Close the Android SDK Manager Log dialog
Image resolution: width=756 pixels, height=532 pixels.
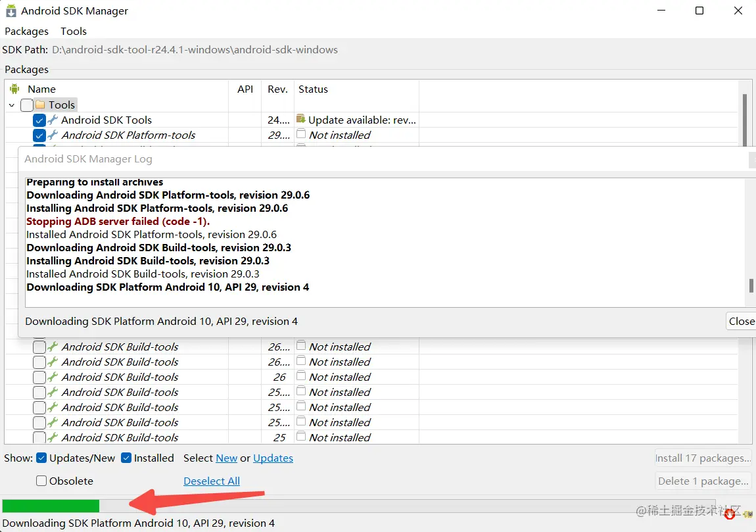click(x=741, y=321)
